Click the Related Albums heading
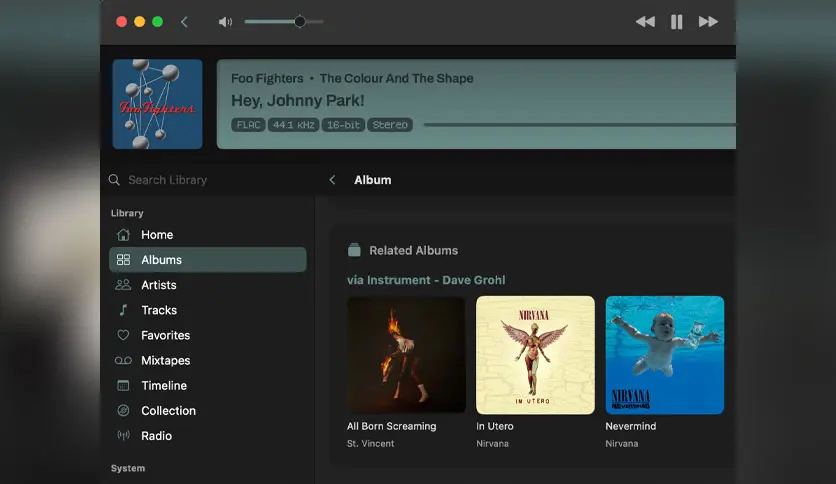The width and height of the screenshot is (836, 484). click(x=414, y=251)
